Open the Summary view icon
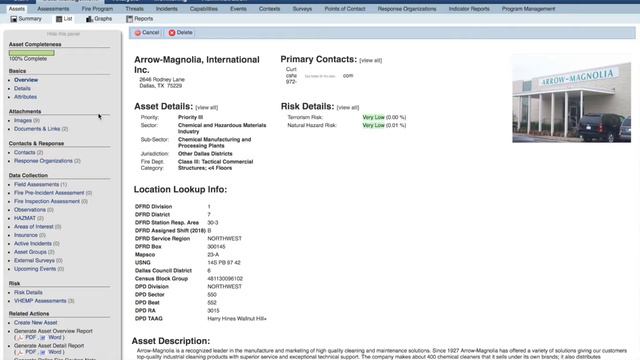 [13, 19]
